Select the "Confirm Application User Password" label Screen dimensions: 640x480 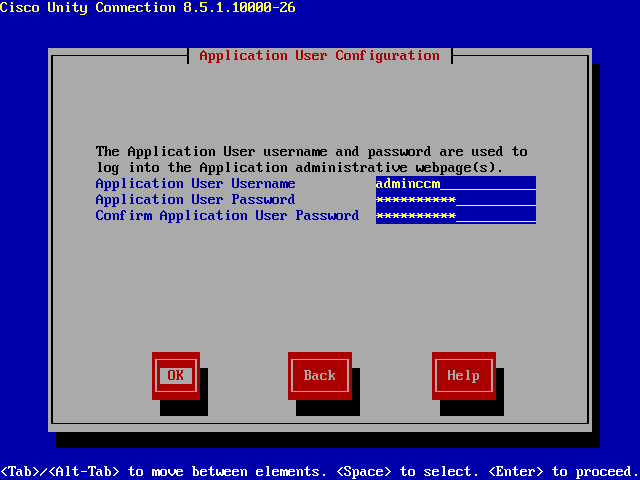(227, 216)
